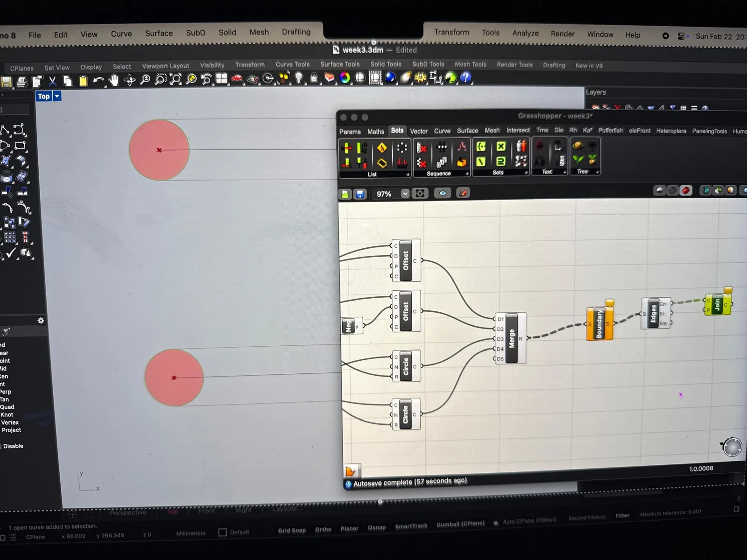Open the Millimeters units selector
The image size is (747, 560).
190,533
